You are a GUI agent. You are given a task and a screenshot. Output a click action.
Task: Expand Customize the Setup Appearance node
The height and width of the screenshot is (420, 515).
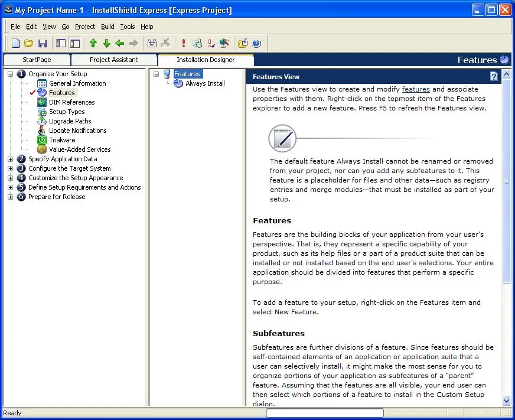click(10, 178)
